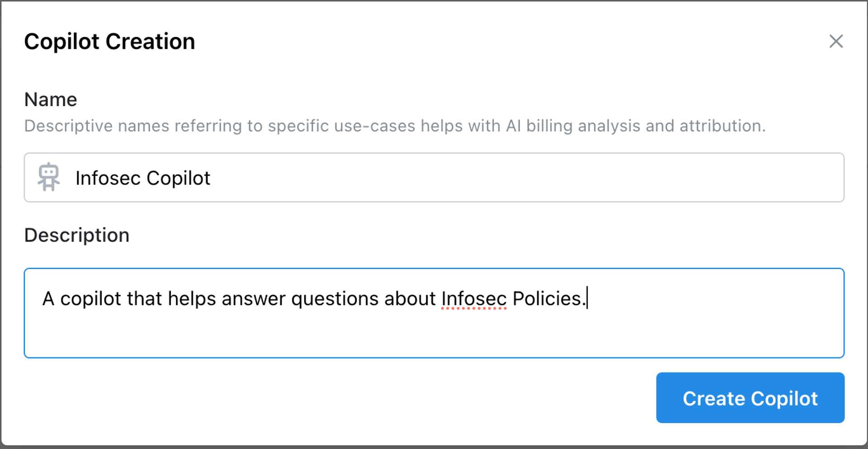Click the red-underlined word Infosec in description
The image size is (868, 449).
point(474,299)
